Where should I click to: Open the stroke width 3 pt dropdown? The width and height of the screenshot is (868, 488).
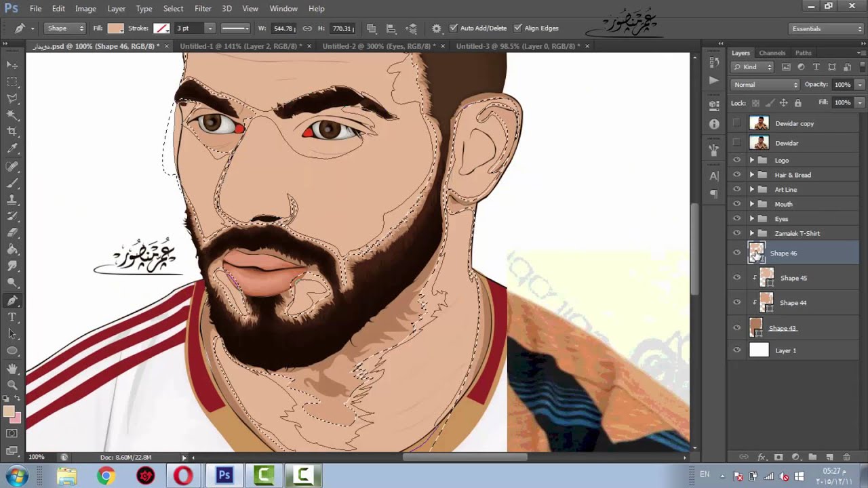coord(210,28)
